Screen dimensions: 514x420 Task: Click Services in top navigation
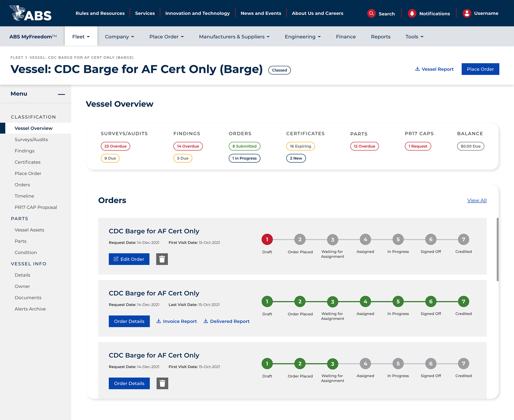point(145,13)
